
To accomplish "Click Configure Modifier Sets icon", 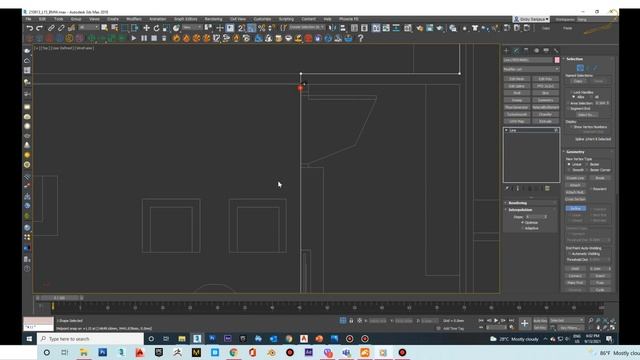I will [547, 189].
